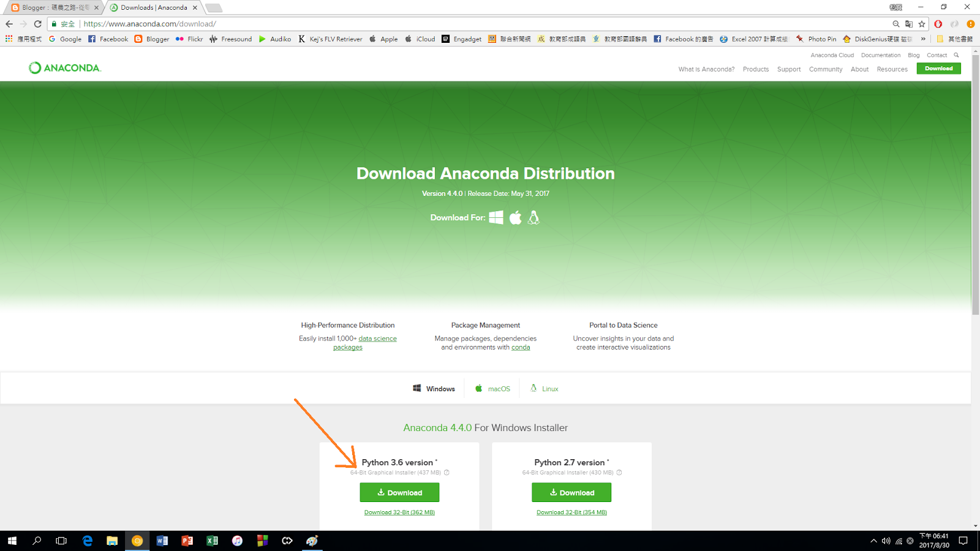Open the Google Translate icon in address bar
Image resolution: width=980 pixels, height=551 pixels.
tap(909, 24)
